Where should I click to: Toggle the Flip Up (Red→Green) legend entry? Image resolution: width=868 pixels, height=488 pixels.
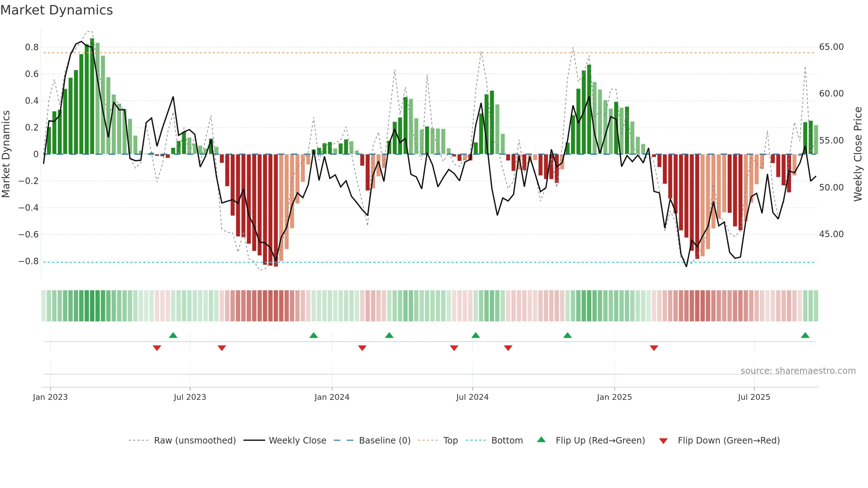click(x=591, y=440)
